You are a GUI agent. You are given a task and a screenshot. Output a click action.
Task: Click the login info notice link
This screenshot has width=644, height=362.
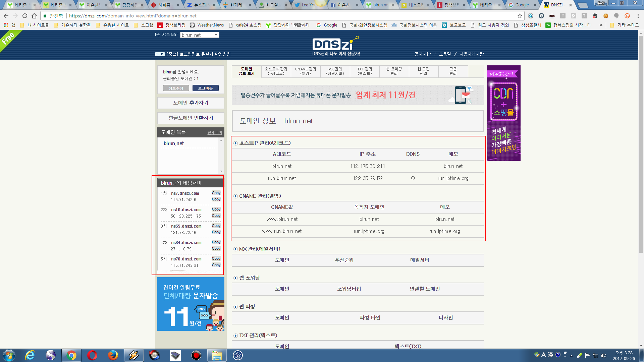[x=198, y=54]
